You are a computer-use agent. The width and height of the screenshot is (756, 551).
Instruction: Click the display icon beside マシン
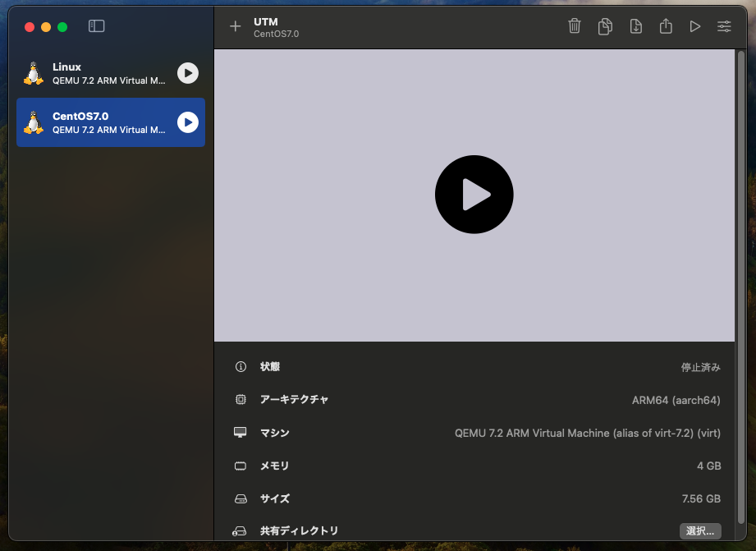click(239, 432)
